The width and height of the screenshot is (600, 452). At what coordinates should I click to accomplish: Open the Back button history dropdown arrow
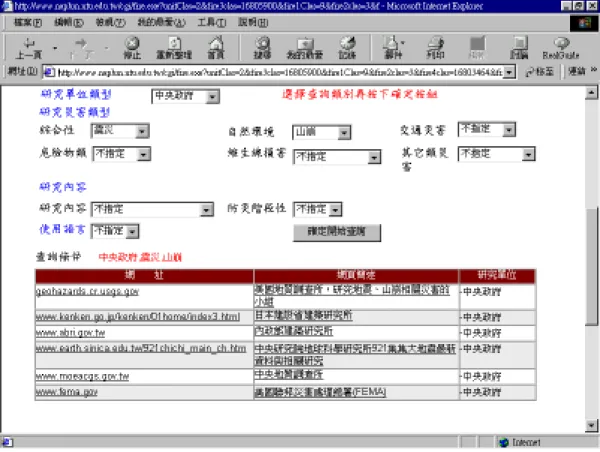coord(55,48)
